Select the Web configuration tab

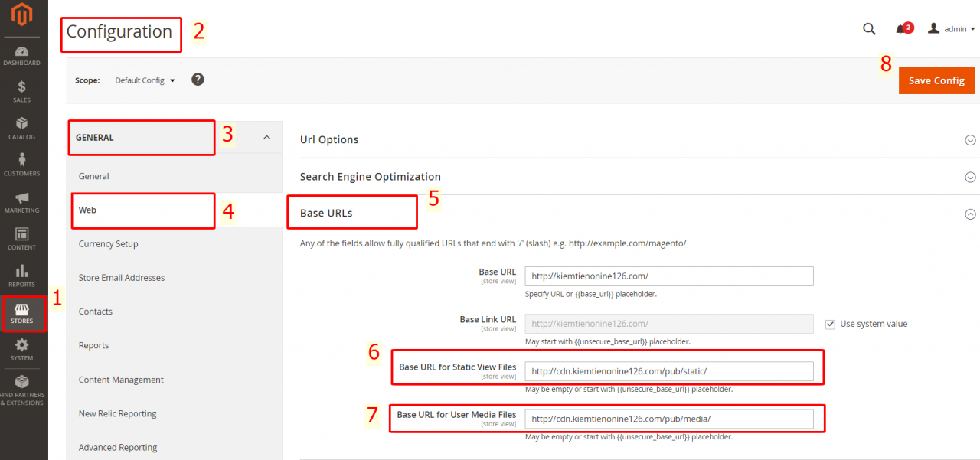point(142,210)
